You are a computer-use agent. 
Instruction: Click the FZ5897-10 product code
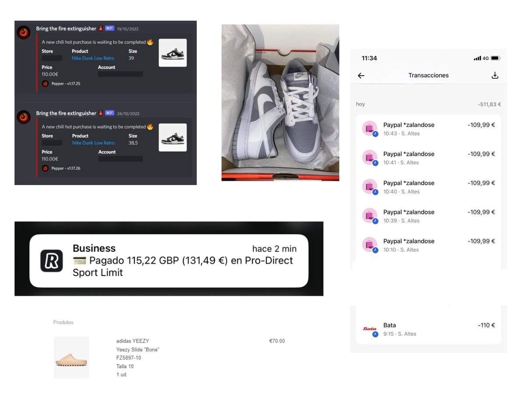pos(129,358)
